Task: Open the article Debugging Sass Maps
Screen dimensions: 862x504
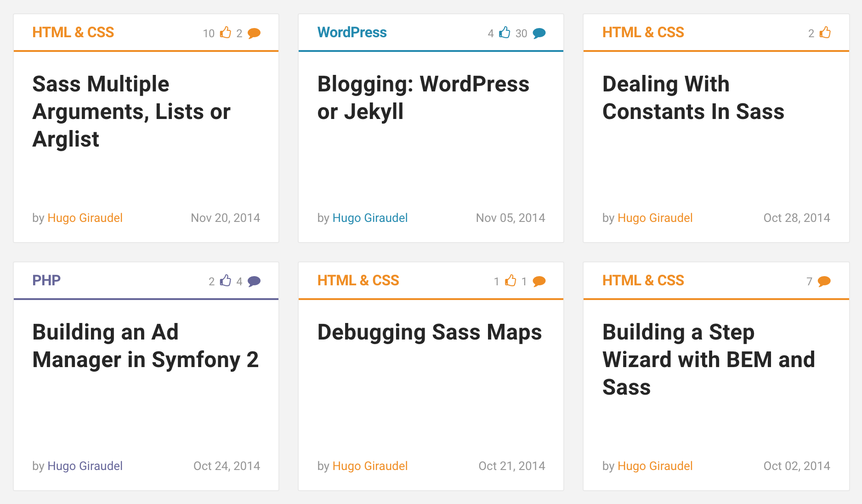Action: 430,332
